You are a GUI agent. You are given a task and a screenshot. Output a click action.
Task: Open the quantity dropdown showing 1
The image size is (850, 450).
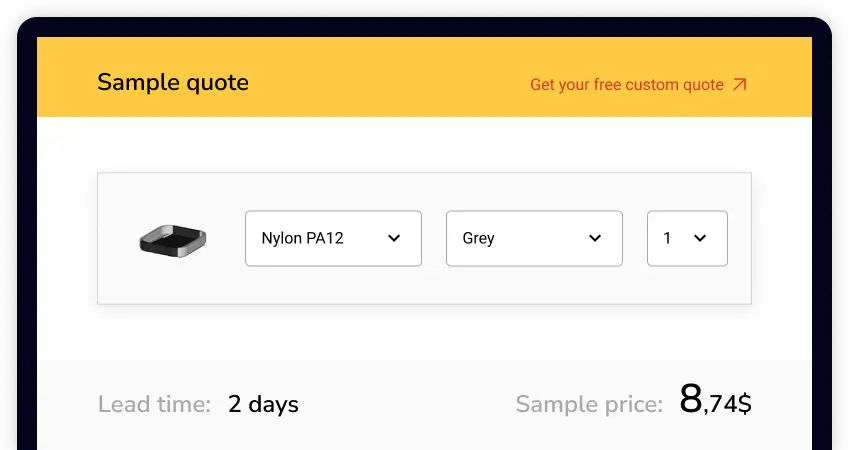(x=687, y=238)
